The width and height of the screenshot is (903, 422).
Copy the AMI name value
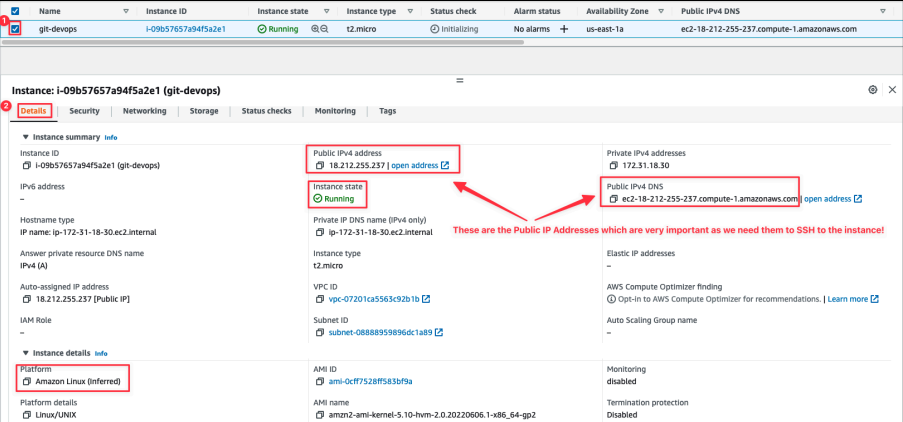click(320, 415)
